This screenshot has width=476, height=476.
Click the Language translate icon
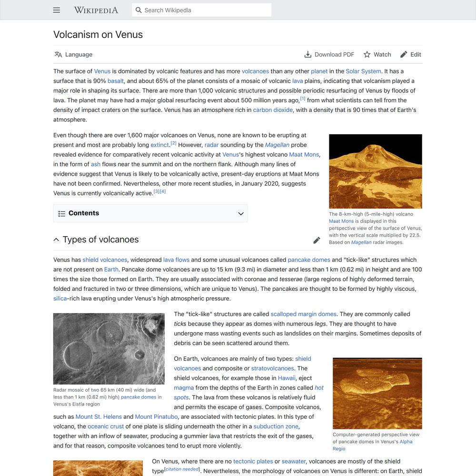58,54
